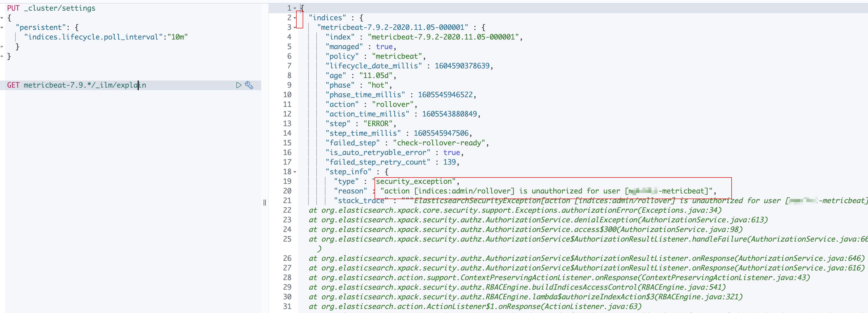Select the security_exception type value in response

pyautogui.click(x=417, y=181)
